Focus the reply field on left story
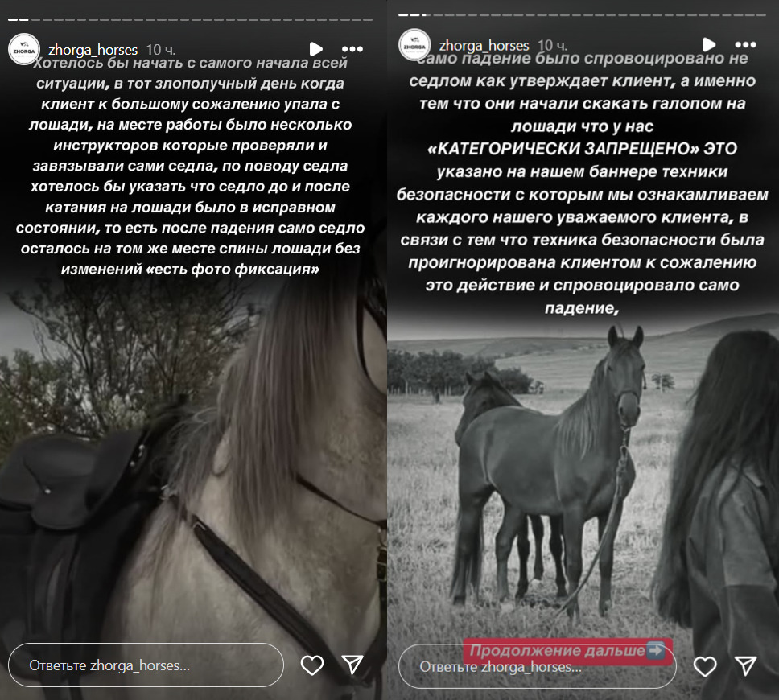779x700 pixels. 146,665
